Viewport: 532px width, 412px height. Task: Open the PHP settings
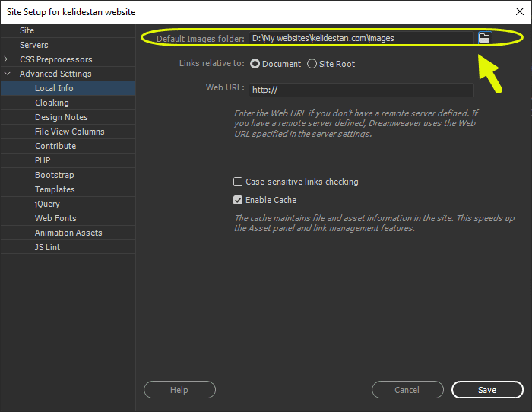68,160
